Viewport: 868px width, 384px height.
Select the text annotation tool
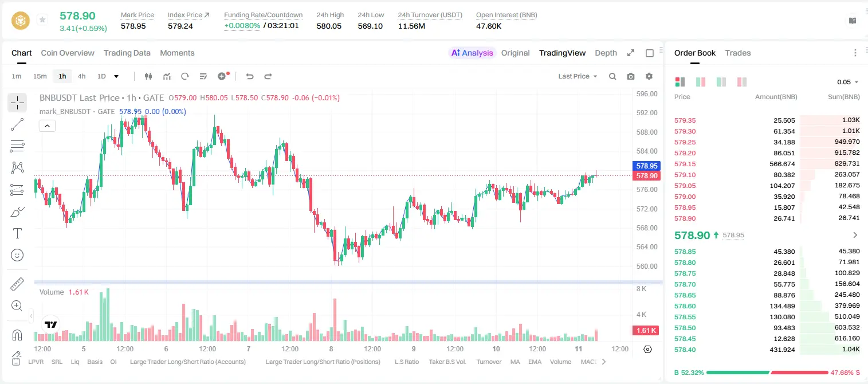(17, 233)
